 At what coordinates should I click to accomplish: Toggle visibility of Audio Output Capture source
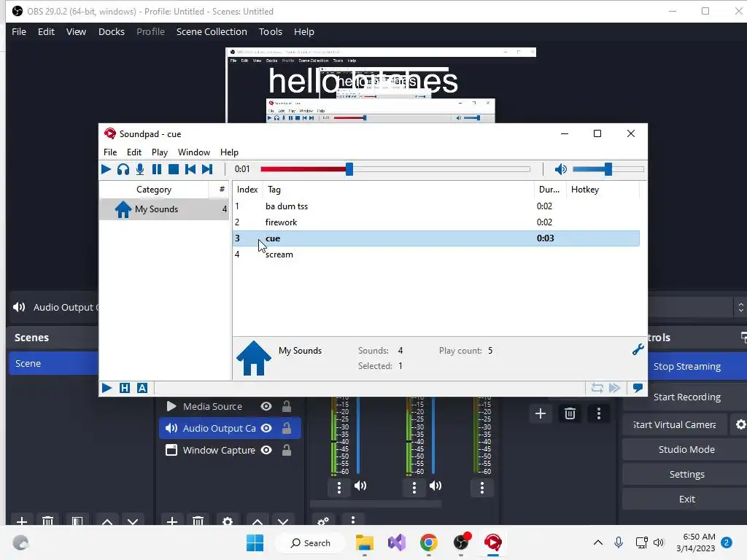pos(266,428)
